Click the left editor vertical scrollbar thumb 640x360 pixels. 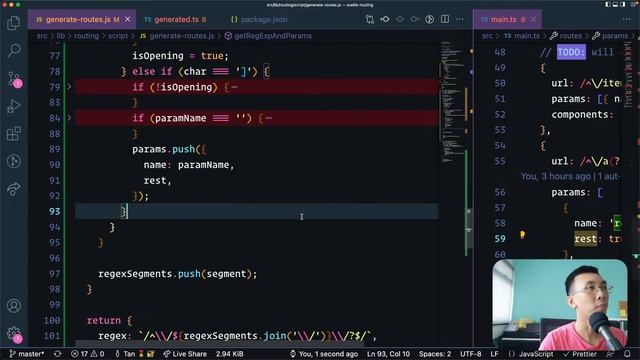pos(469,229)
